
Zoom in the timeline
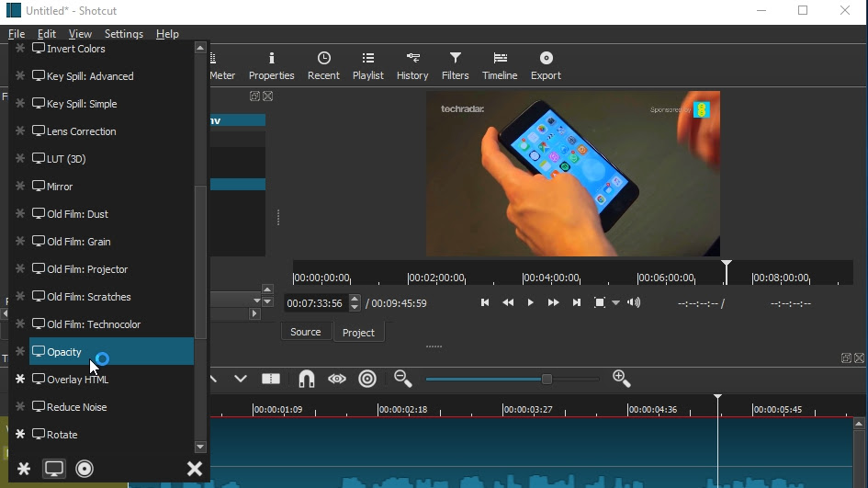[622, 379]
